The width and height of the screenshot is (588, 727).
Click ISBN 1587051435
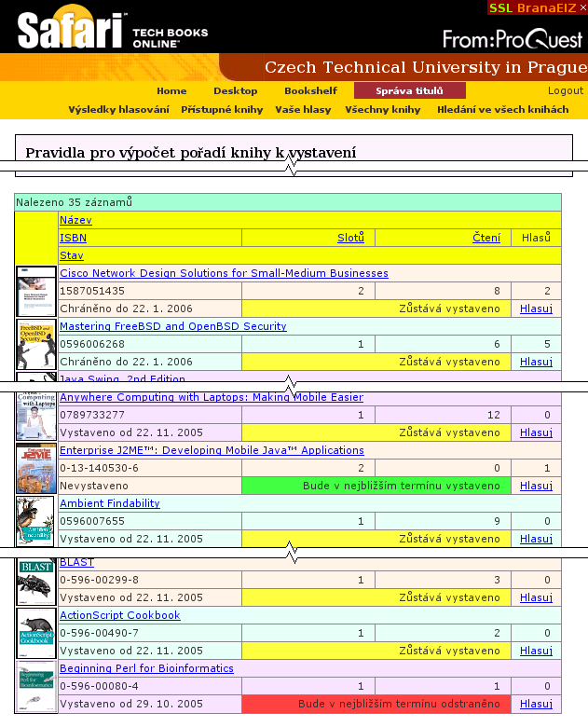pos(92,291)
